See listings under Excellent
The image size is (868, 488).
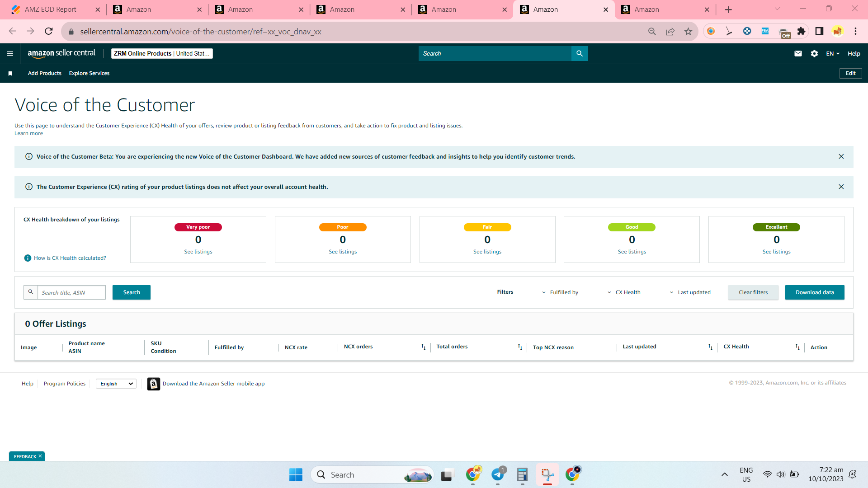[x=777, y=252]
